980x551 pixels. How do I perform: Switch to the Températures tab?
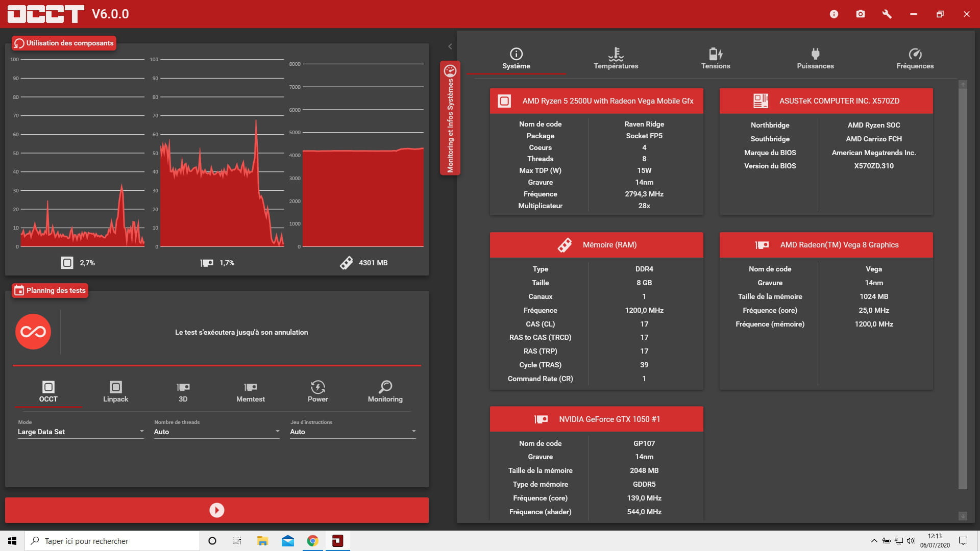(616, 59)
